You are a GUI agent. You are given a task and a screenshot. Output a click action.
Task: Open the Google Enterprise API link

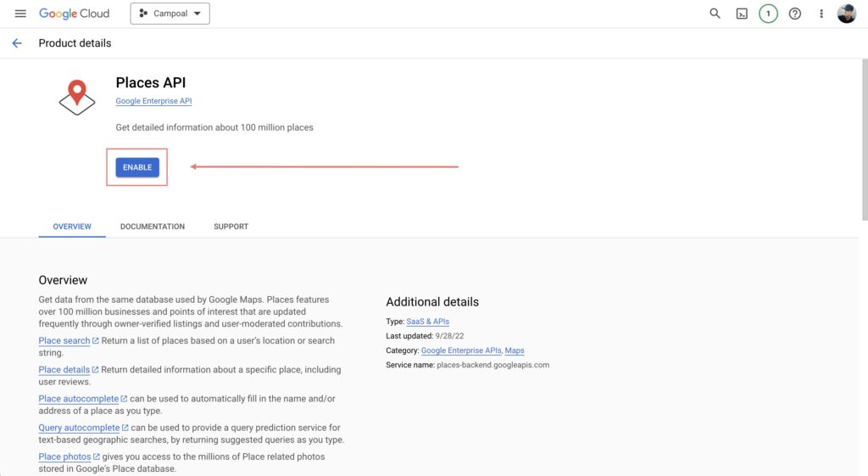153,102
